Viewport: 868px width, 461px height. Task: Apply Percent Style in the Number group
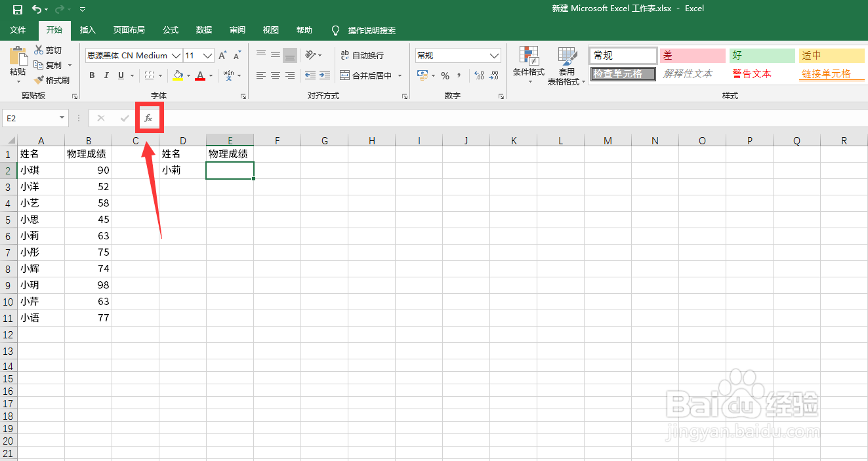pyautogui.click(x=445, y=76)
